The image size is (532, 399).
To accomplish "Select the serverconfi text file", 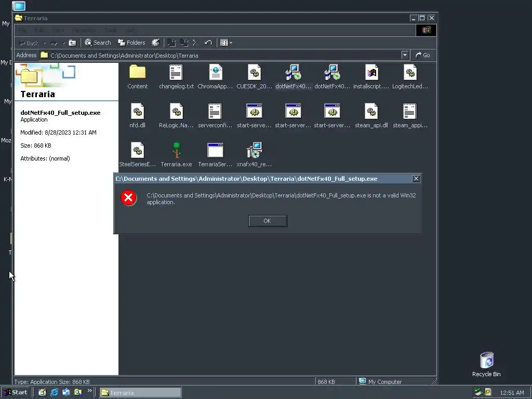I will pyautogui.click(x=215, y=115).
